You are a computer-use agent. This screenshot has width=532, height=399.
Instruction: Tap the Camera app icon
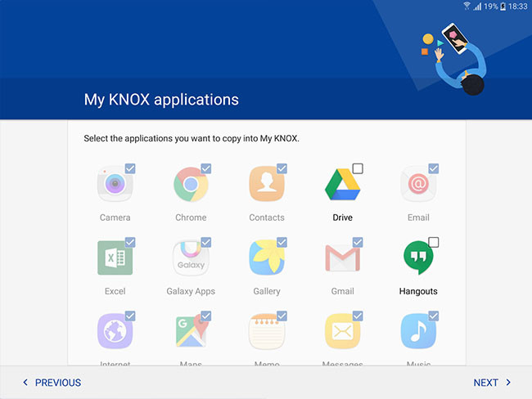point(115,184)
